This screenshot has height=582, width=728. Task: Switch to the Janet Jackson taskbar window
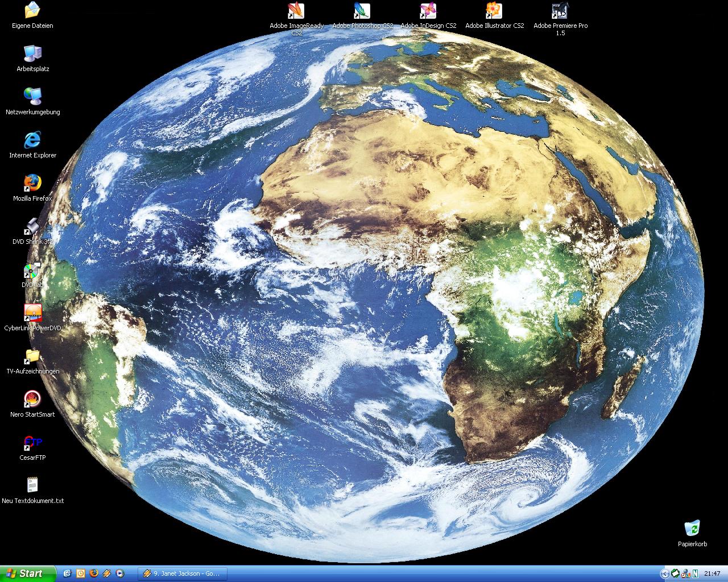pyautogui.click(x=182, y=573)
